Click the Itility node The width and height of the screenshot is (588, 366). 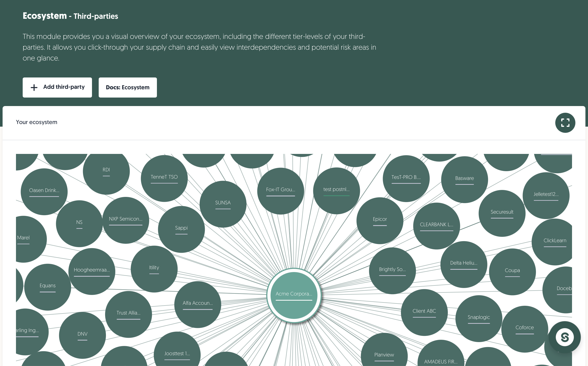tap(154, 269)
